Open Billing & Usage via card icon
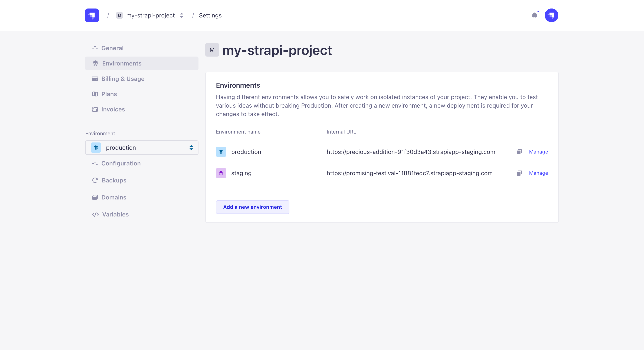The image size is (644, 350). click(95, 79)
